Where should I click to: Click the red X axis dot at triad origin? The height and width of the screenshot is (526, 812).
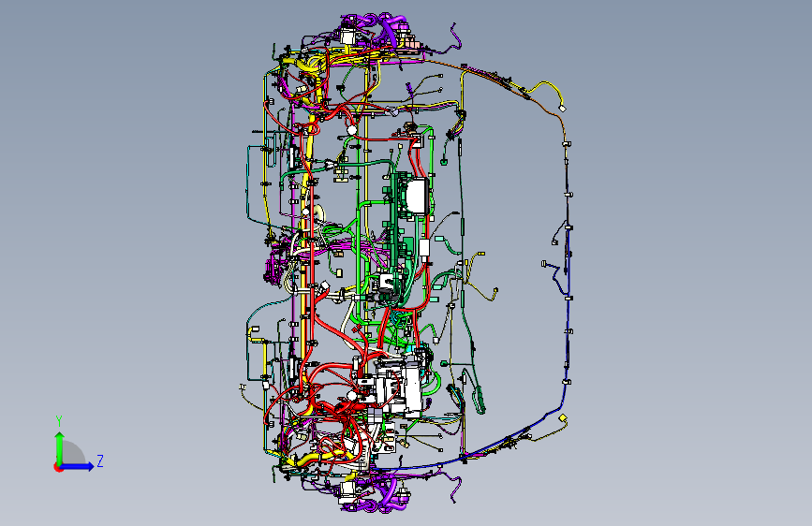(57, 467)
